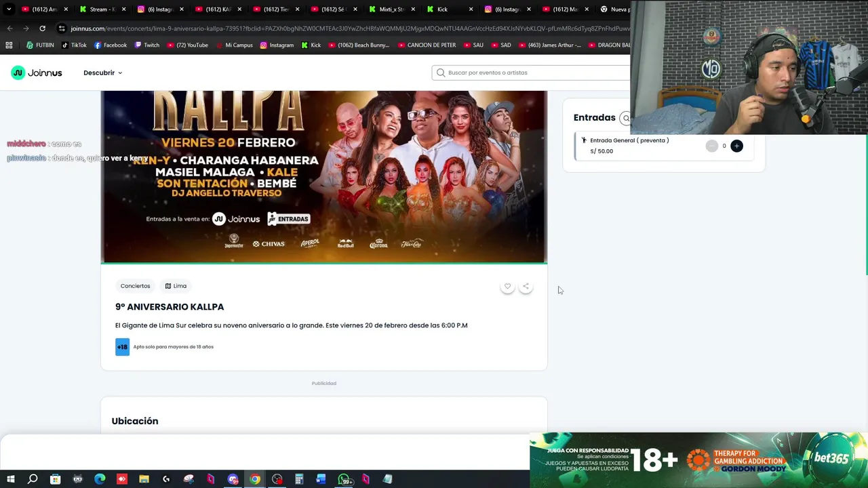Select the Conciertos category tag
The width and height of the screenshot is (868, 488).
135,286
